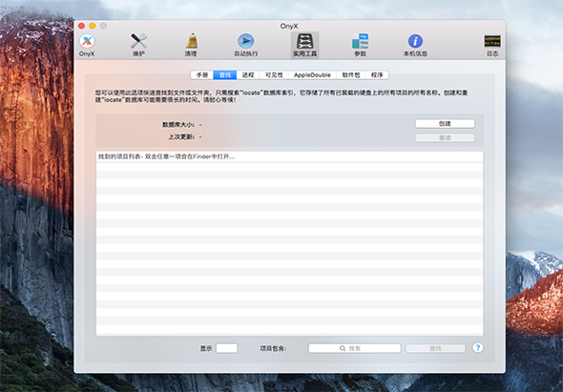
Task: Switch to the 程序 tab
Action: pyautogui.click(x=377, y=74)
